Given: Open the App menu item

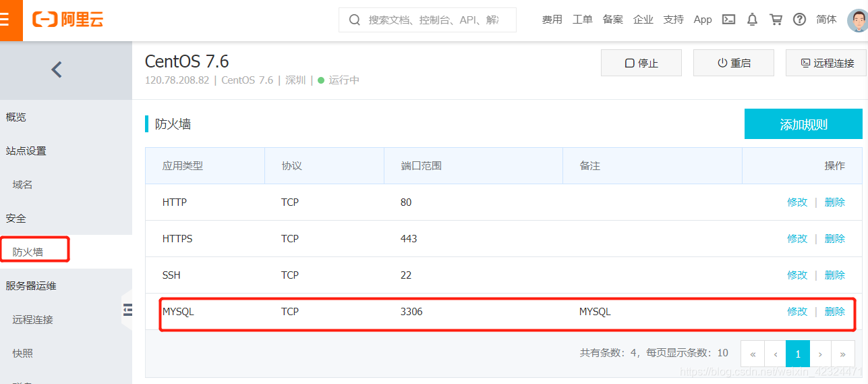Looking at the screenshot, I should coord(703,20).
